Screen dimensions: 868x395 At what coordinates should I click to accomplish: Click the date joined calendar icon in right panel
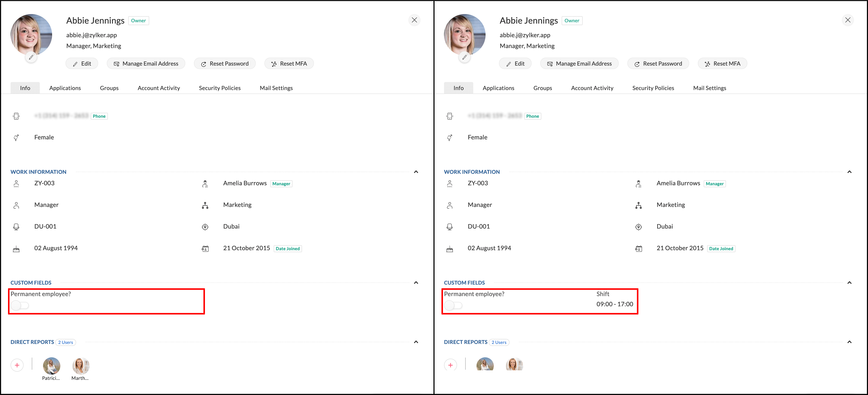pos(638,249)
